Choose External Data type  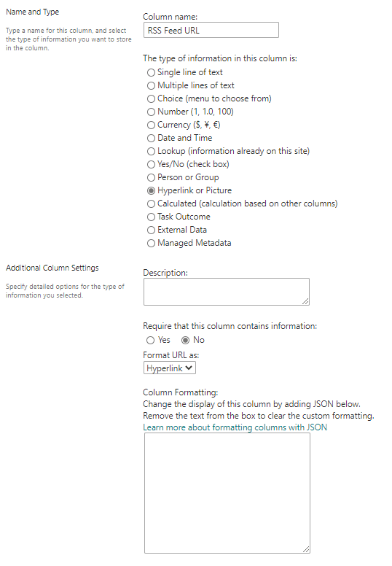point(151,230)
